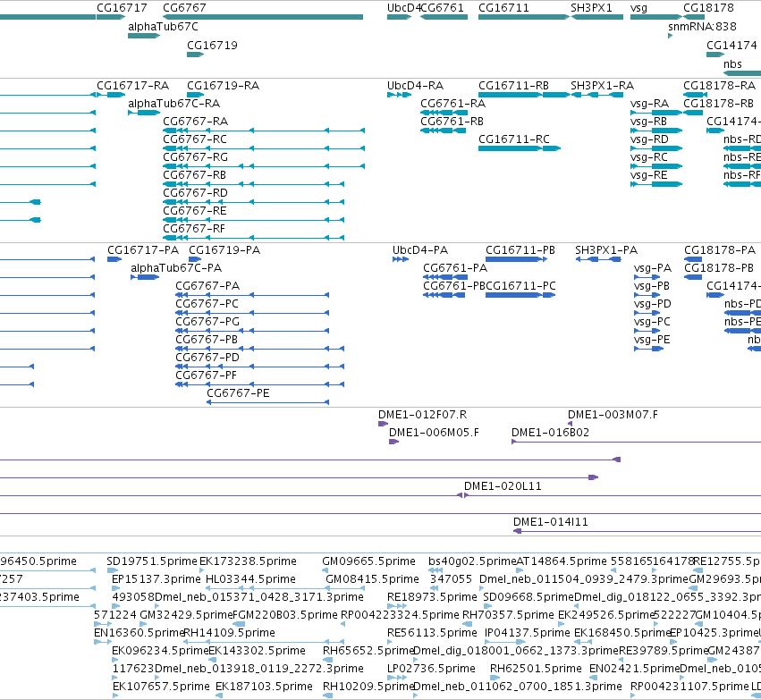Click protein CG18178-PA
This screenshot has width=761, height=700.
point(720,250)
